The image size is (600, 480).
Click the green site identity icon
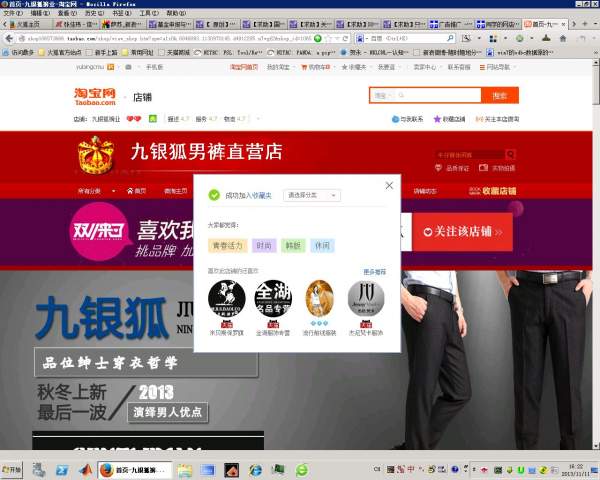point(318,39)
